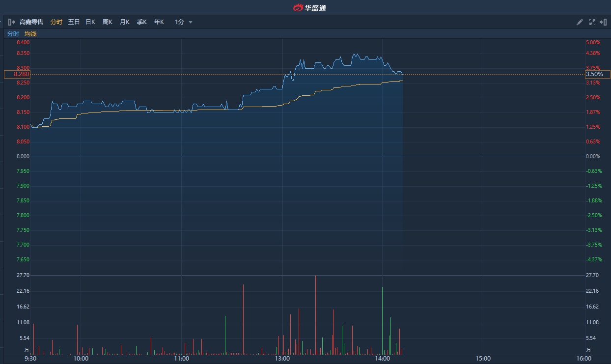Viewport: 611px width, 364px height.
Task: Show the 年K yearly chart
Action: point(159,22)
